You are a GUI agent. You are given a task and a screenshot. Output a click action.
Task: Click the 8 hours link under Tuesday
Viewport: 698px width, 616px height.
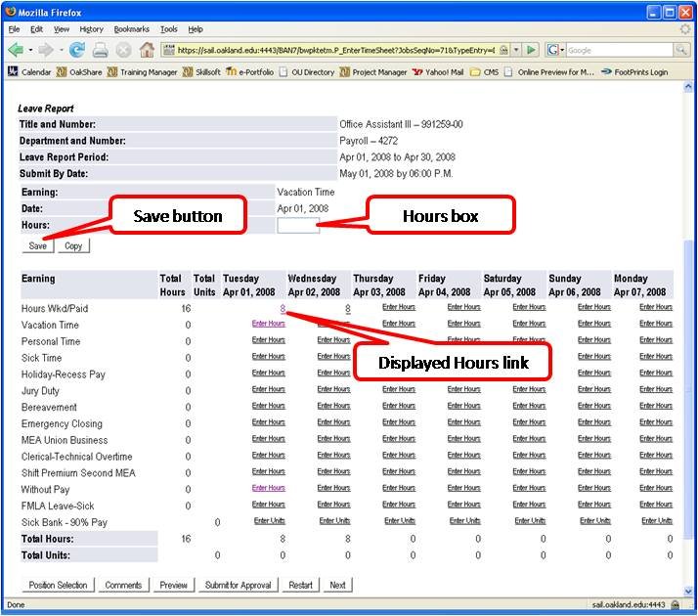(282, 309)
